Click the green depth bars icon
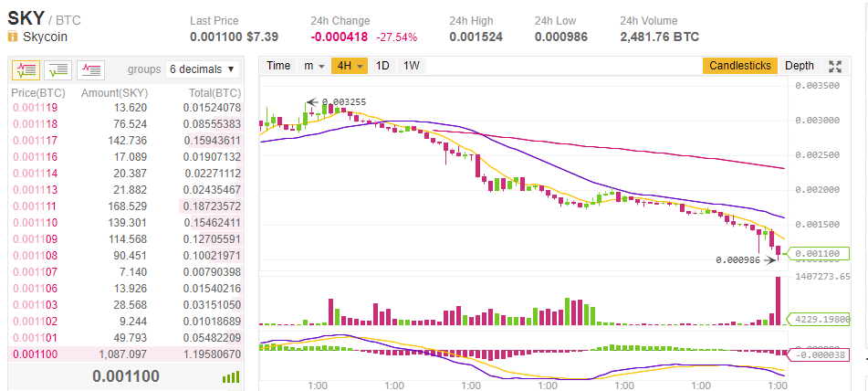 (x=230, y=376)
